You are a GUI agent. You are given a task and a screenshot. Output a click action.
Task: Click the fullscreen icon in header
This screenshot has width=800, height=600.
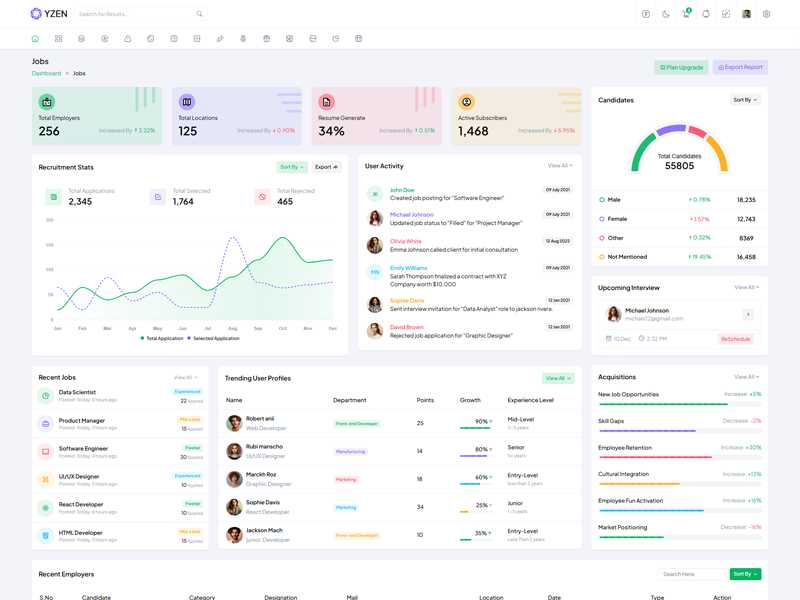(726, 14)
